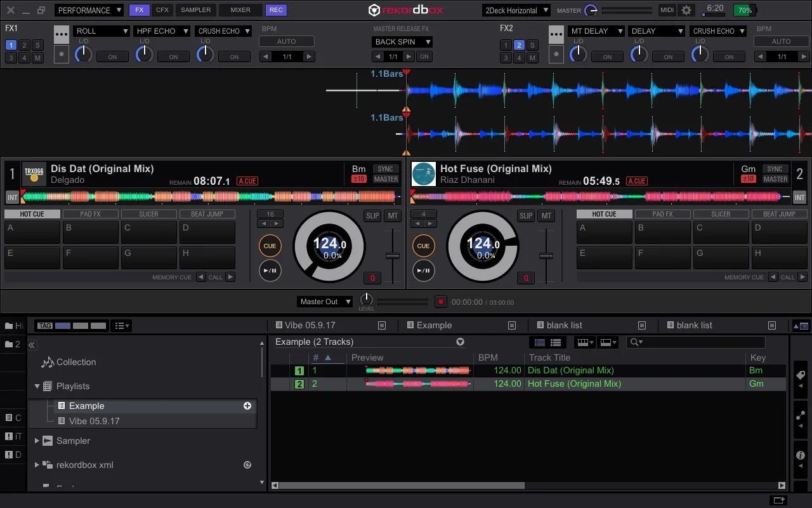
Task: Click the bottom-right mini window icon
Action: pos(778,500)
